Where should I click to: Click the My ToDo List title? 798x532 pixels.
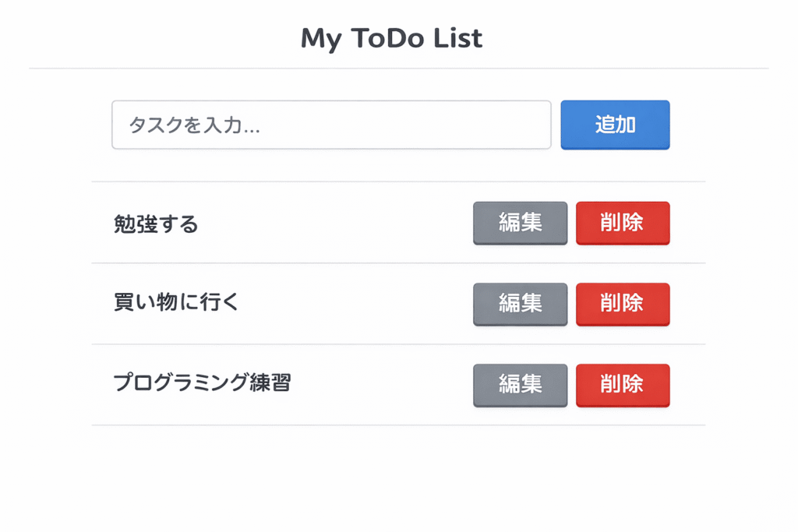392,37
